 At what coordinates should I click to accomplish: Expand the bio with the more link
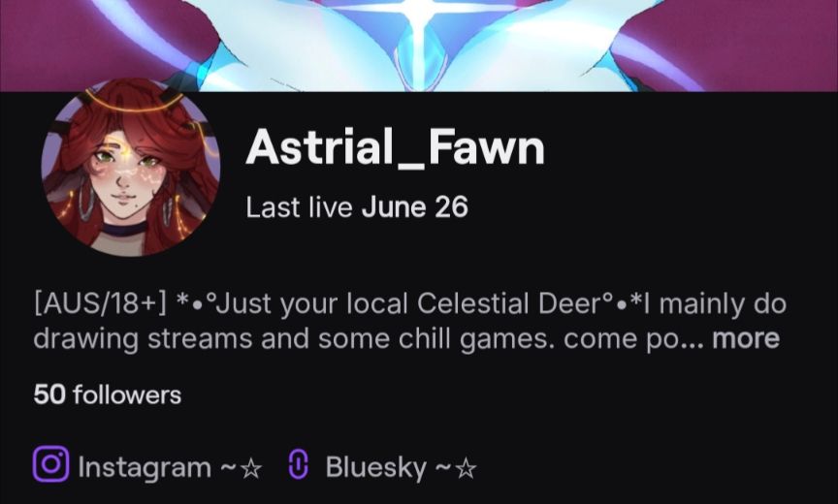coord(746,338)
